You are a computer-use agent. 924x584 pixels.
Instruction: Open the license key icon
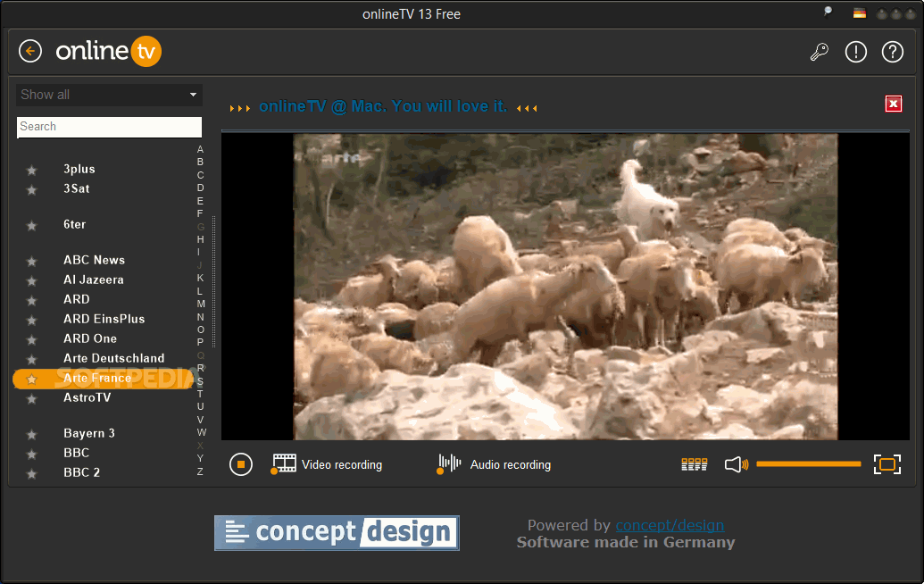[x=820, y=52]
